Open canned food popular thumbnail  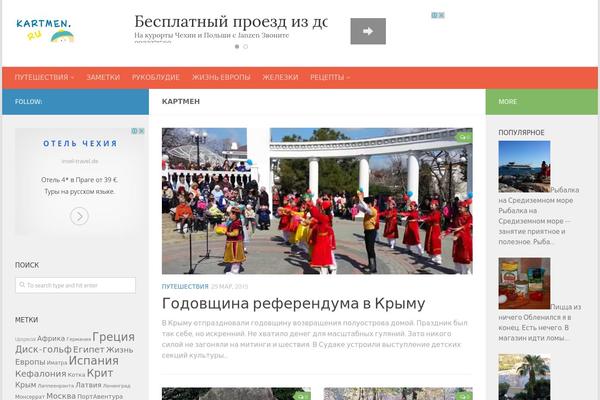tap(524, 283)
